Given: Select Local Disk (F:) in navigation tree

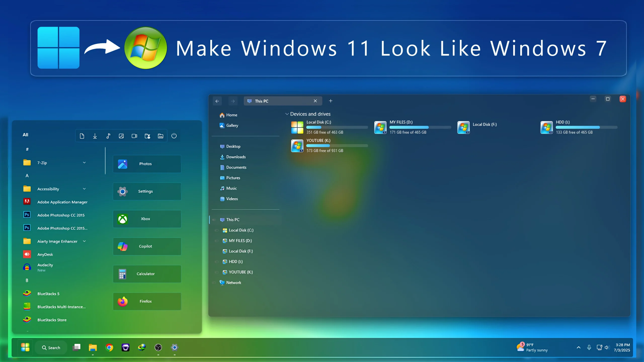Looking at the screenshot, I should click(238, 251).
